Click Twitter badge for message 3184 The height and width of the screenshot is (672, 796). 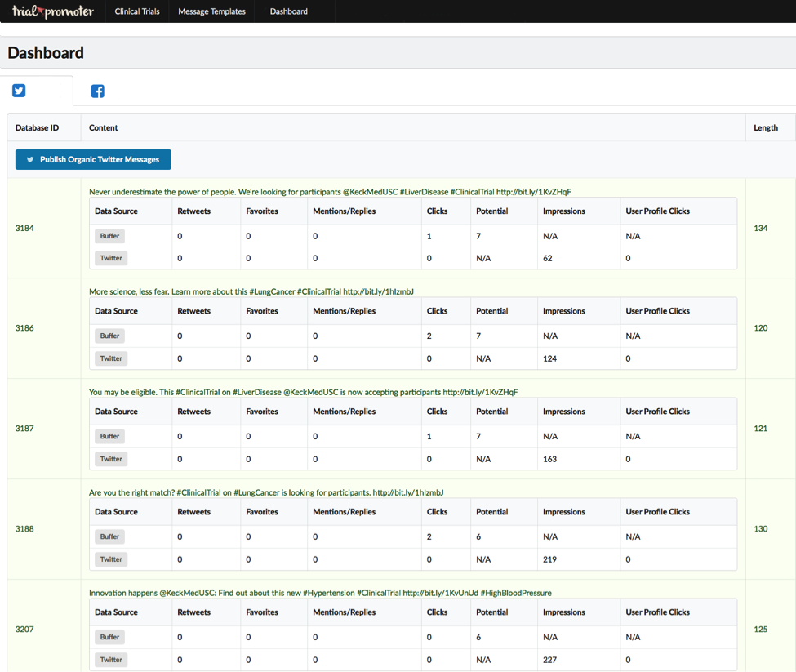(x=111, y=258)
